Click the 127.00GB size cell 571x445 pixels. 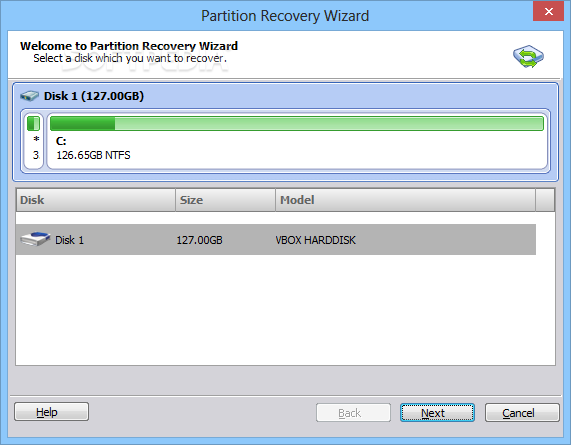(x=199, y=240)
